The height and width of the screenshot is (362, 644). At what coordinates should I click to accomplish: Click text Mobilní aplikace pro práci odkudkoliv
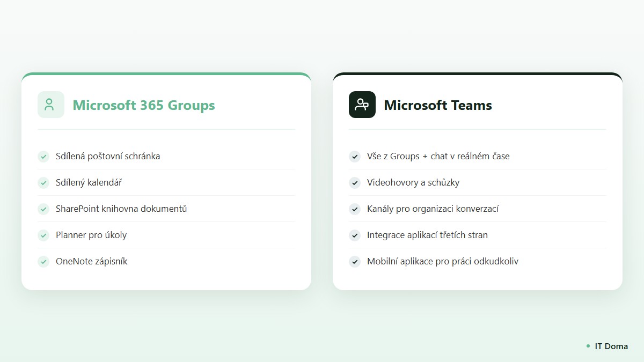443,262
